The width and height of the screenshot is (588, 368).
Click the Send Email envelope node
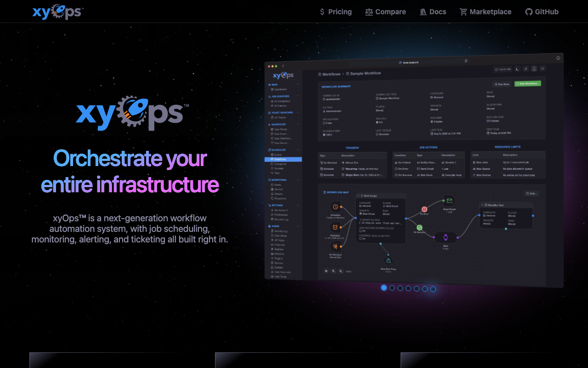pos(449,201)
